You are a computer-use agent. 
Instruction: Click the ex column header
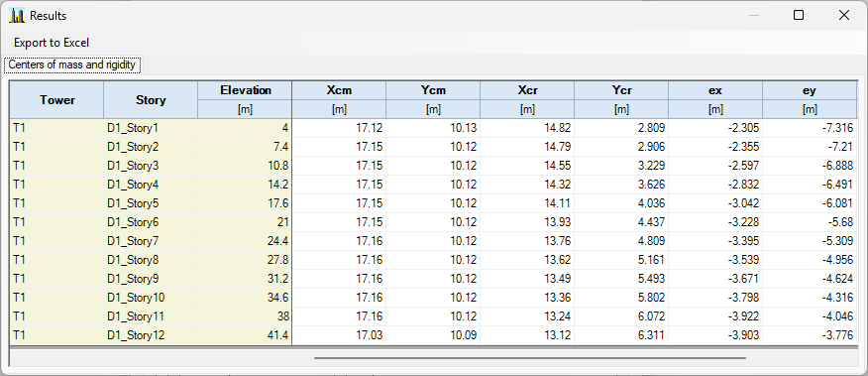(715, 90)
